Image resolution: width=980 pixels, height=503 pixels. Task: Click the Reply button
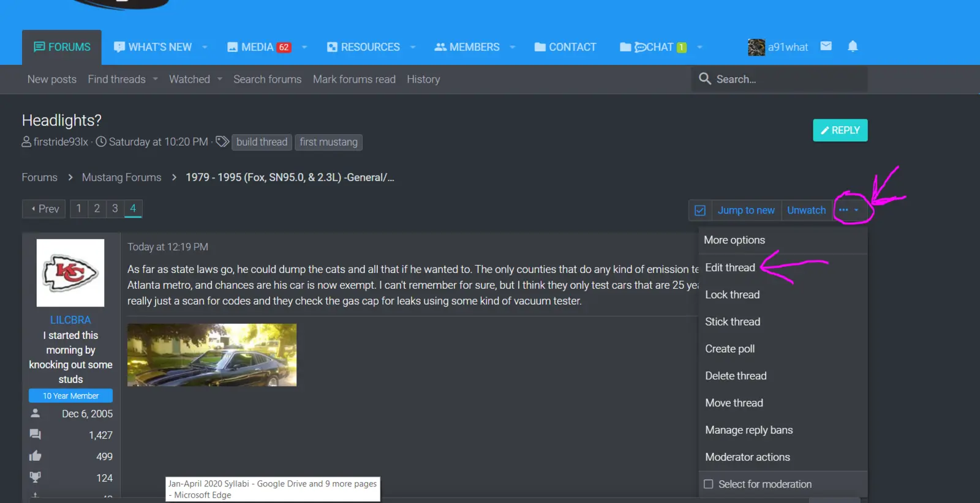[840, 130]
